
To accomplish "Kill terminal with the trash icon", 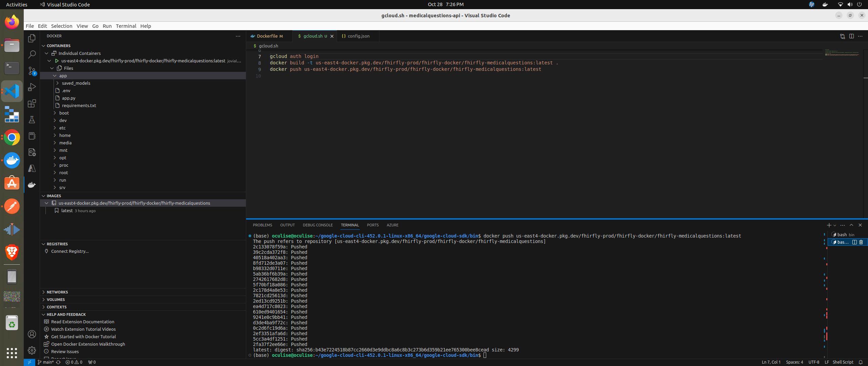I will click(x=861, y=242).
